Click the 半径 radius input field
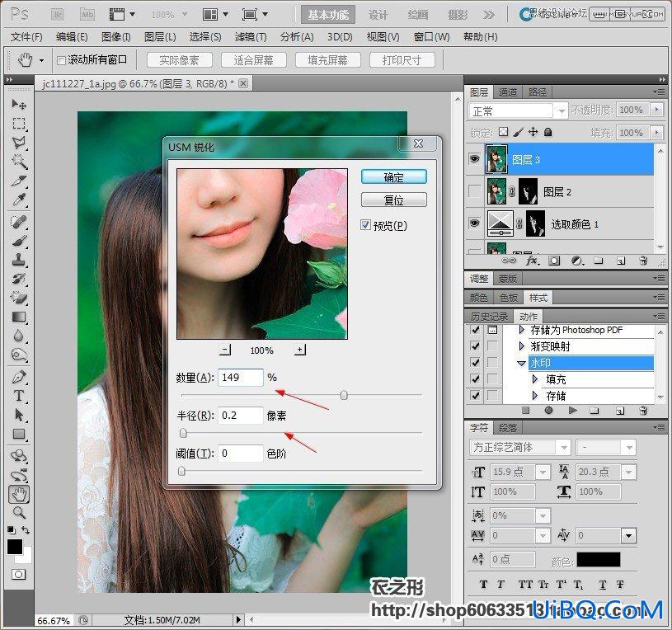 click(240, 416)
